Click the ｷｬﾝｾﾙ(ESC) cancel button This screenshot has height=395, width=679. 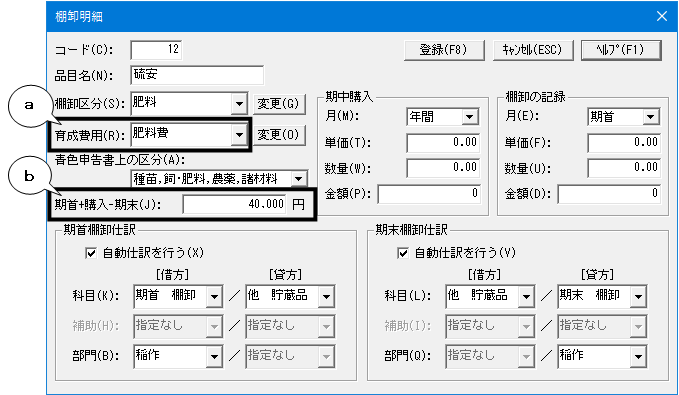[x=533, y=50]
